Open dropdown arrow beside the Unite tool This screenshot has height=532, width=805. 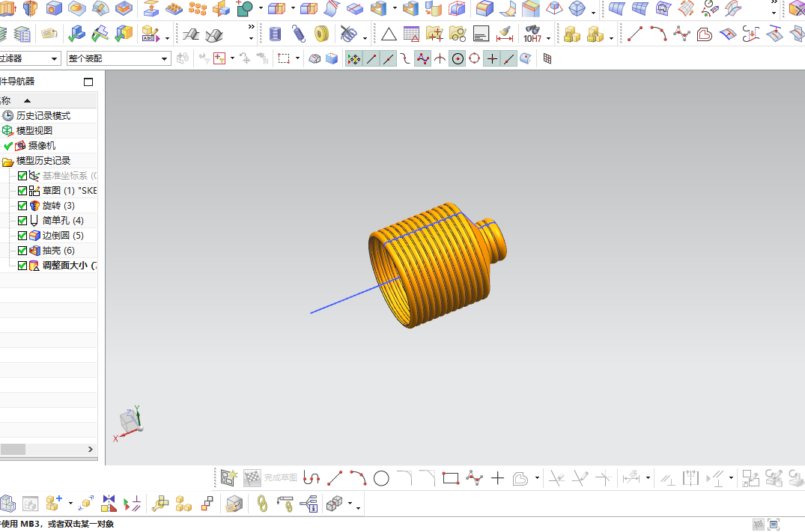[x=261, y=7]
